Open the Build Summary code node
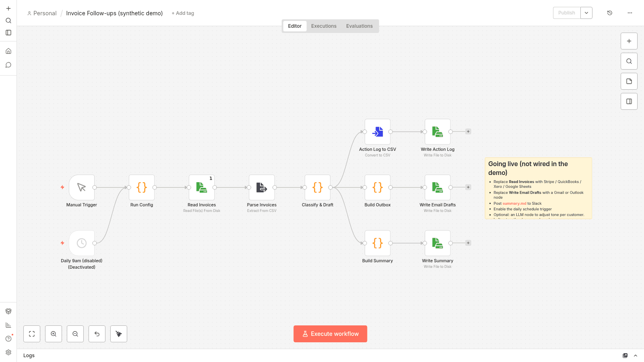Screen dimensions: 644x362 tap(378, 243)
